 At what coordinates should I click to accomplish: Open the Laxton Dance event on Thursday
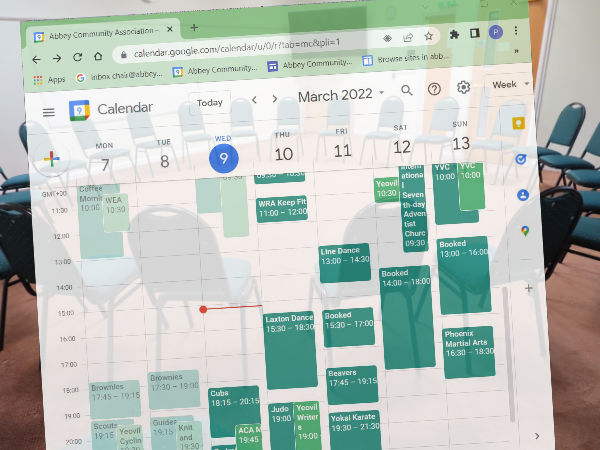pyautogui.click(x=290, y=350)
